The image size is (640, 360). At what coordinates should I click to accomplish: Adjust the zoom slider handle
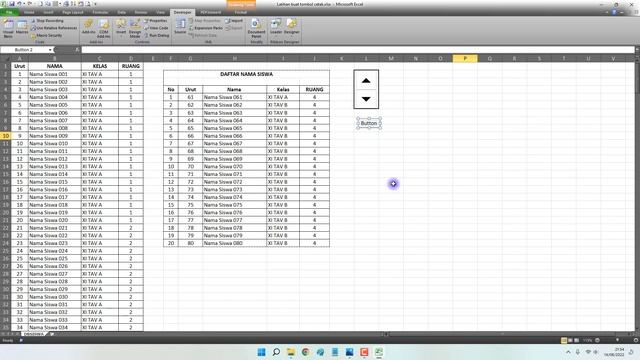click(617, 340)
